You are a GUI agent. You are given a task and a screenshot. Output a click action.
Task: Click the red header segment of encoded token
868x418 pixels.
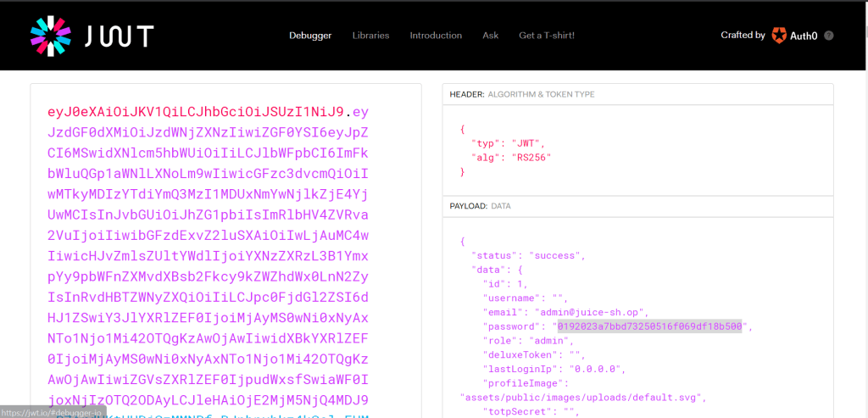197,112
